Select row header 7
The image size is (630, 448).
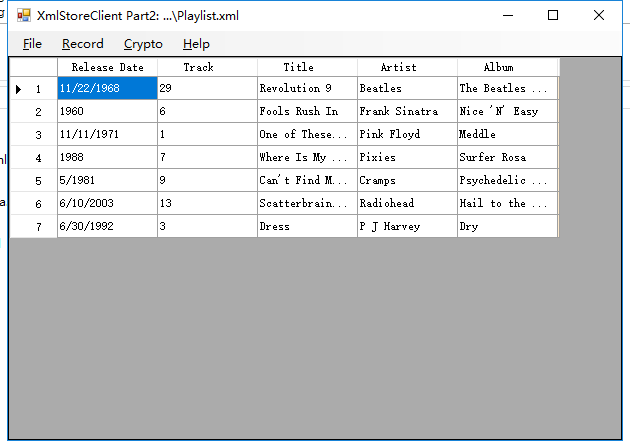(33, 226)
